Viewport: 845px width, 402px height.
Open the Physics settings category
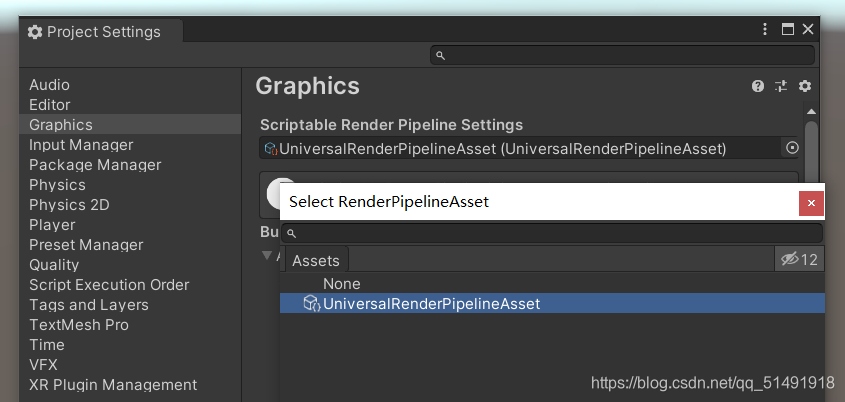[130, 185]
